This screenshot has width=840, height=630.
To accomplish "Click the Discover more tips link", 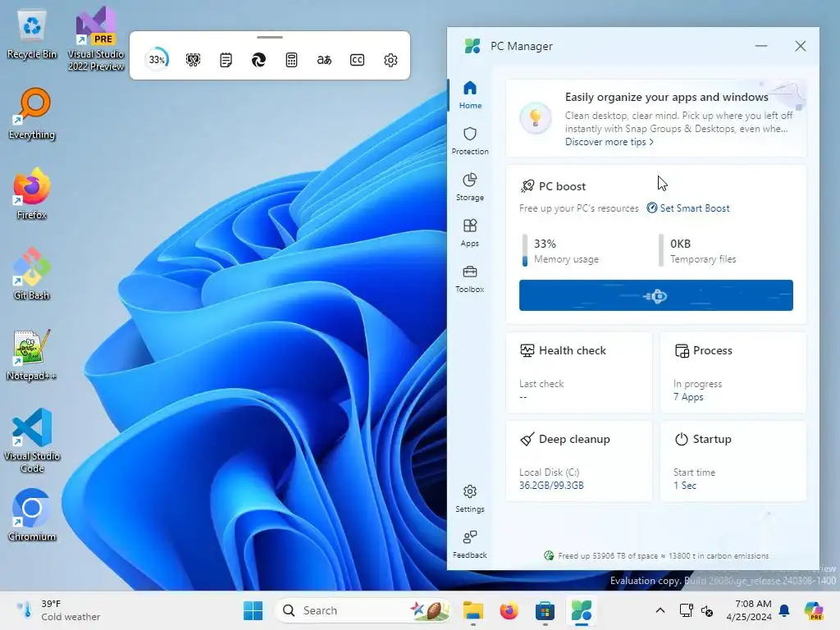I will pyautogui.click(x=609, y=142).
